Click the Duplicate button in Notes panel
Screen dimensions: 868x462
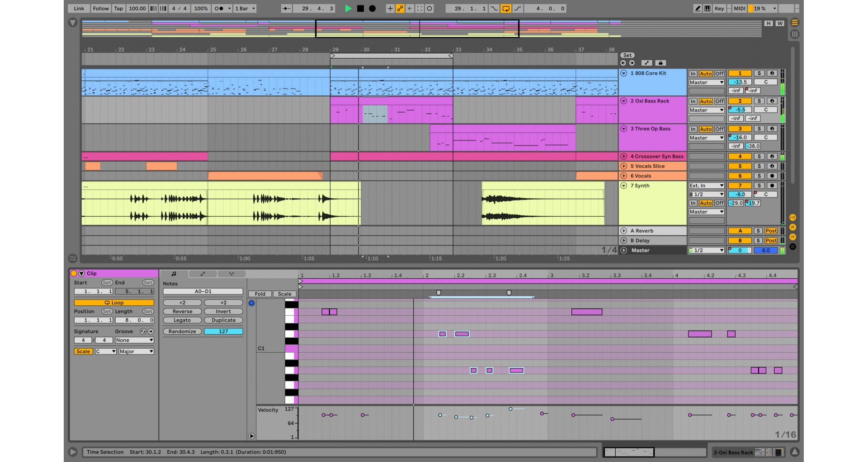(x=223, y=320)
